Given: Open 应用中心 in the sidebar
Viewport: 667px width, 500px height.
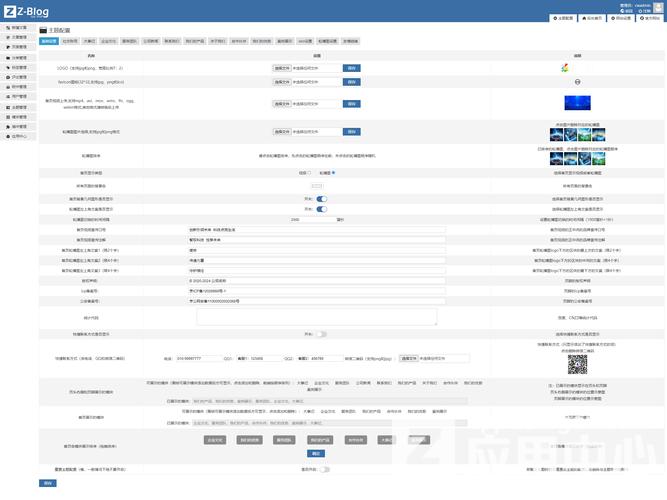Looking at the screenshot, I should pyautogui.click(x=18, y=135).
